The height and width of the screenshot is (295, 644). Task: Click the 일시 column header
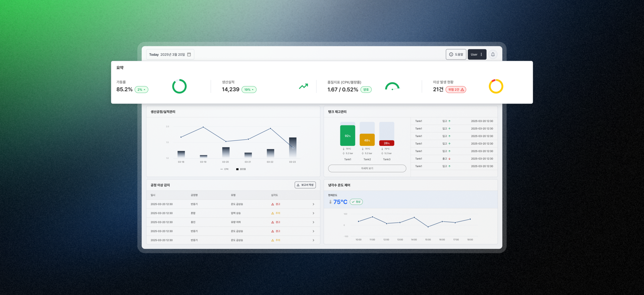coord(153,195)
